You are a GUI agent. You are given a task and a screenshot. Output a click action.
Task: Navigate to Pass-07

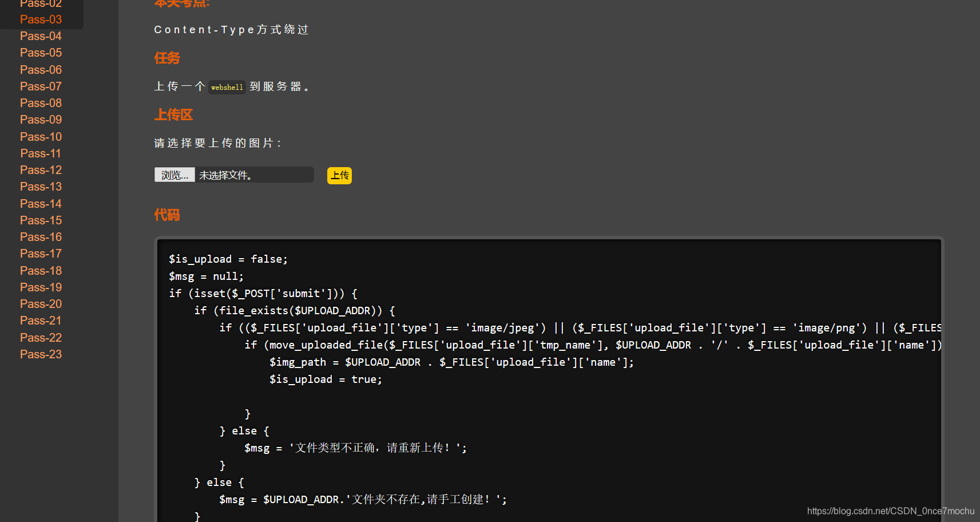[41, 86]
